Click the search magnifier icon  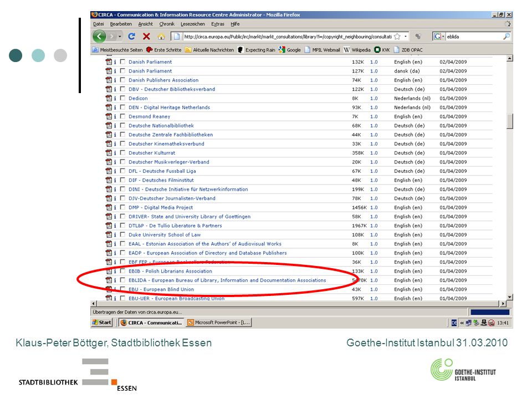click(x=506, y=37)
